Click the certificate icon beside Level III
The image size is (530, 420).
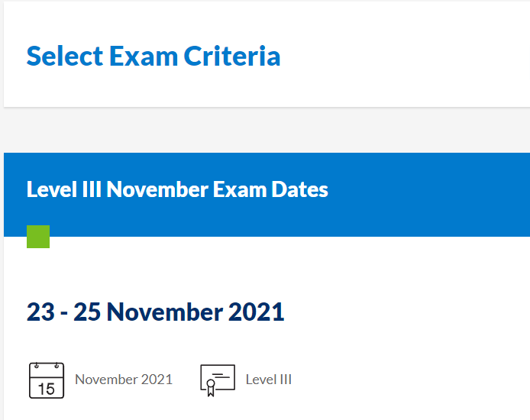217,380
